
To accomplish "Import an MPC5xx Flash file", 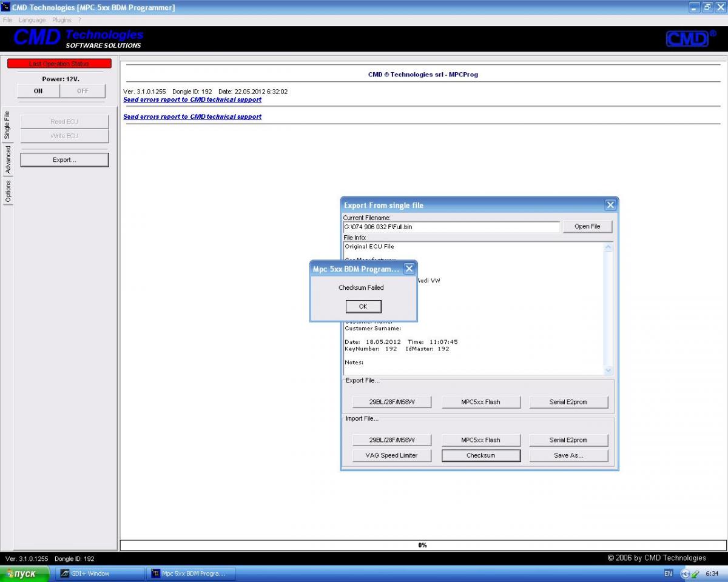I will (480, 440).
